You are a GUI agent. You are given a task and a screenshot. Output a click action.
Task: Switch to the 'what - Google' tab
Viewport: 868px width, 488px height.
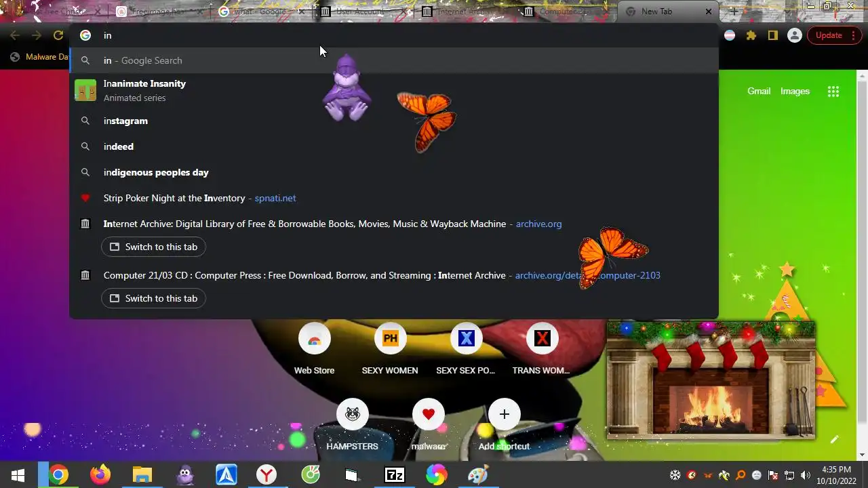pyautogui.click(x=260, y=12)
